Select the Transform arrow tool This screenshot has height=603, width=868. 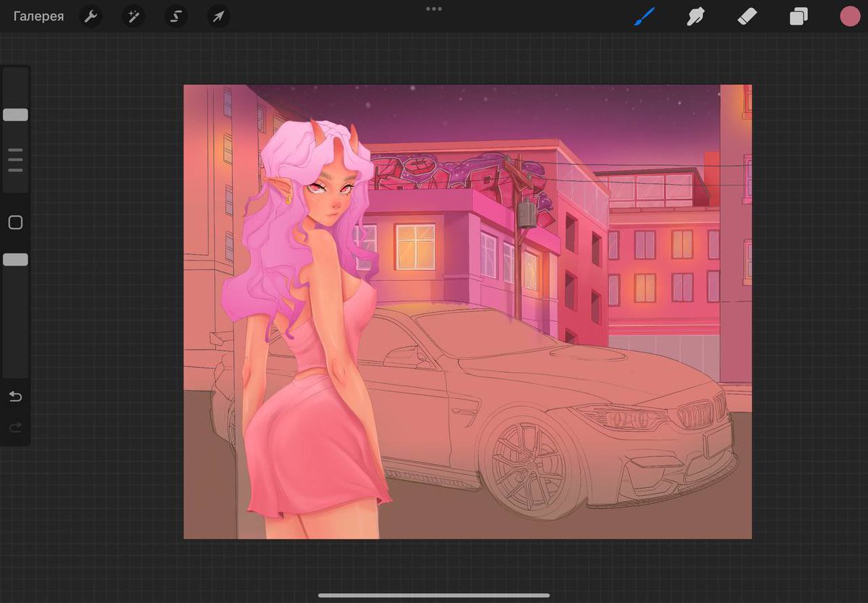(218, 16)
